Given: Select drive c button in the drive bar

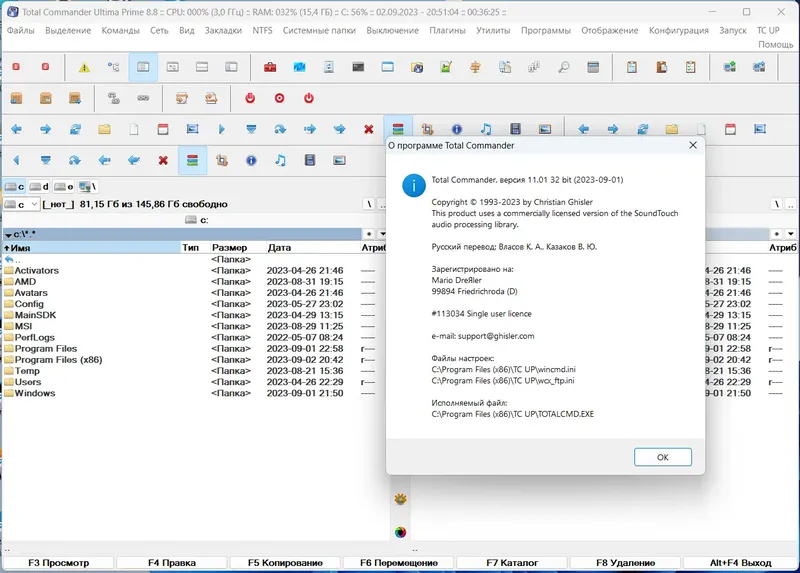Looking at the screenshot, I should click(x=14, y=187).
